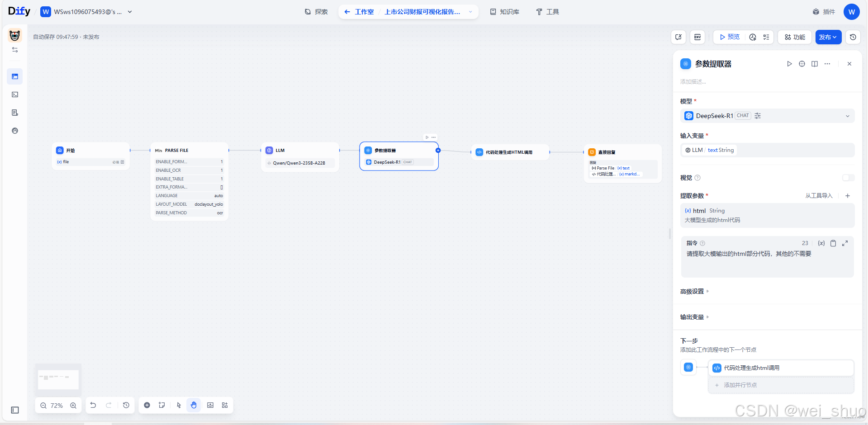The image size is (868, 425).
Task: Run this step in the 参数提取器 panel
Action: [x=789, y=64]
